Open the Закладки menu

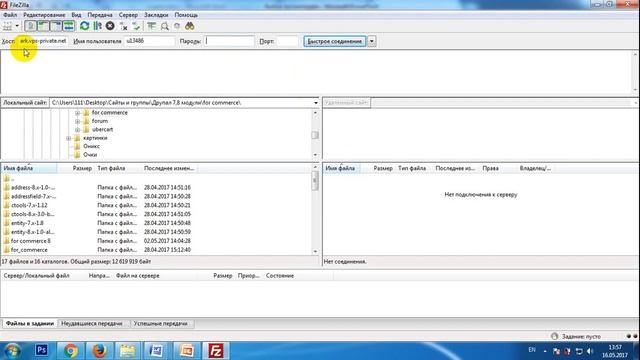tap(156, 15)
